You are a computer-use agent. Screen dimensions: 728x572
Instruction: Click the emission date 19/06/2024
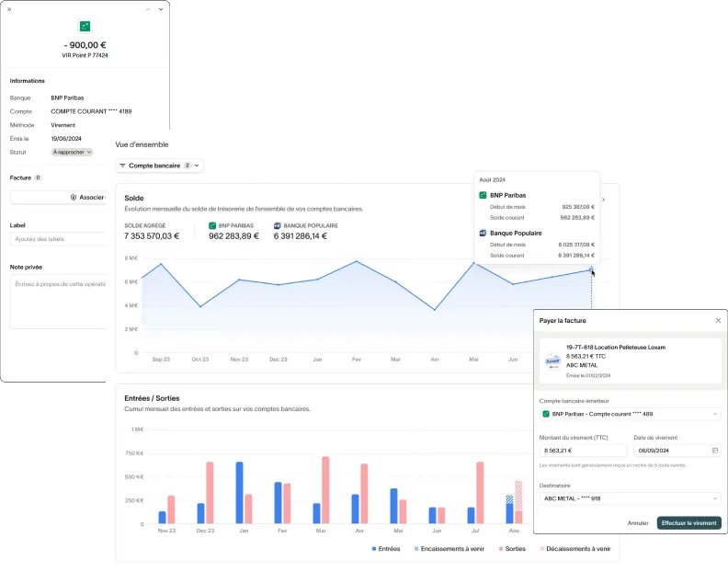(66, 139)
